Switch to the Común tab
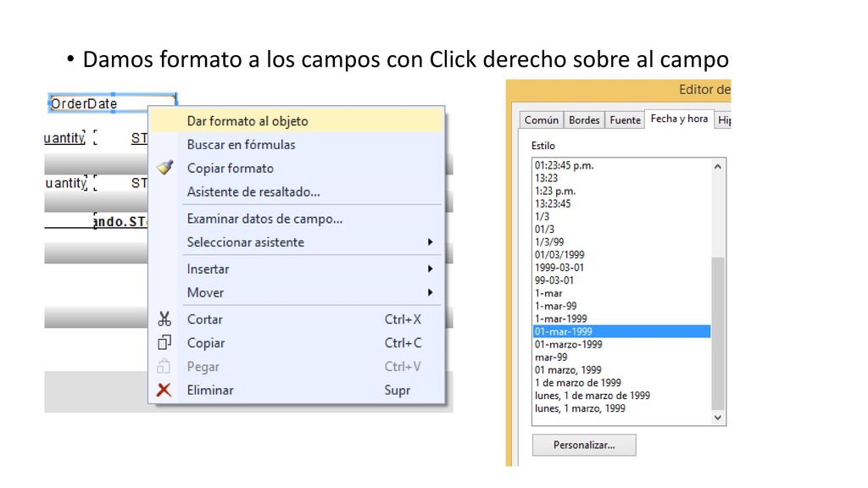This screenshot has width=868, height=488. coord(542,120)
